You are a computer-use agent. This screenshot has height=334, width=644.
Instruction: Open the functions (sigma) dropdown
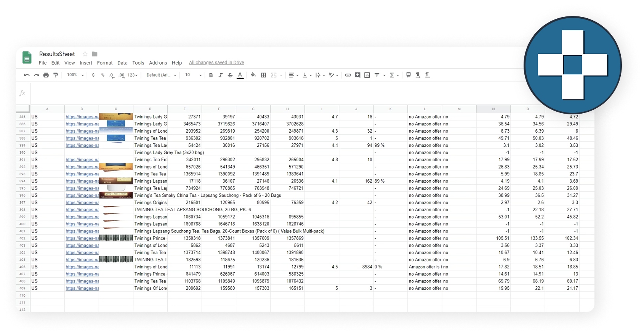394,75
